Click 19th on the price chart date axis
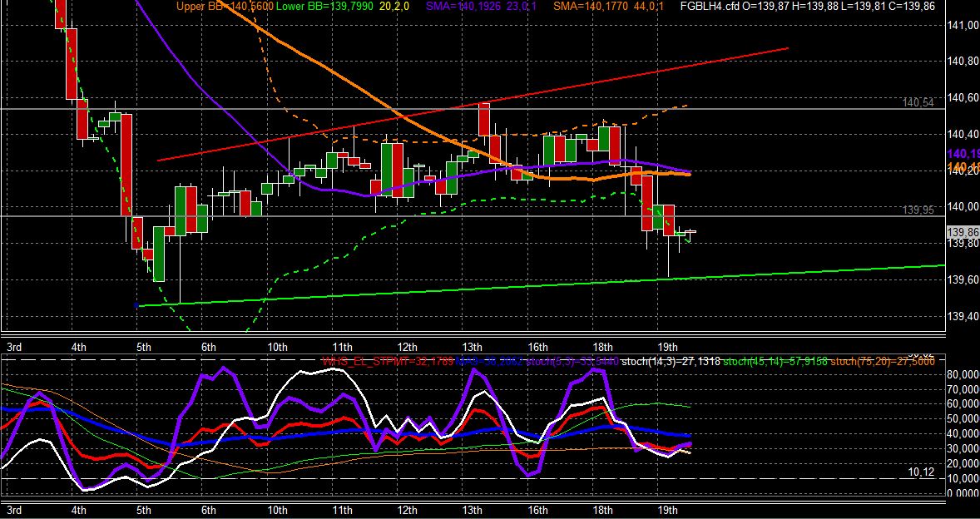This screenshot has width=980, height=519. 667,348
